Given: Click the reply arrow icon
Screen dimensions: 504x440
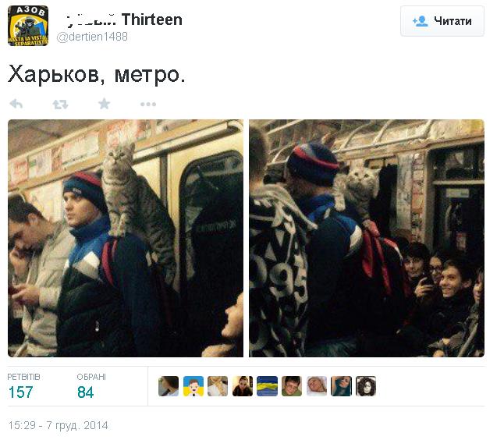Looking at the screenshot, I should click(x=16, y=104).
